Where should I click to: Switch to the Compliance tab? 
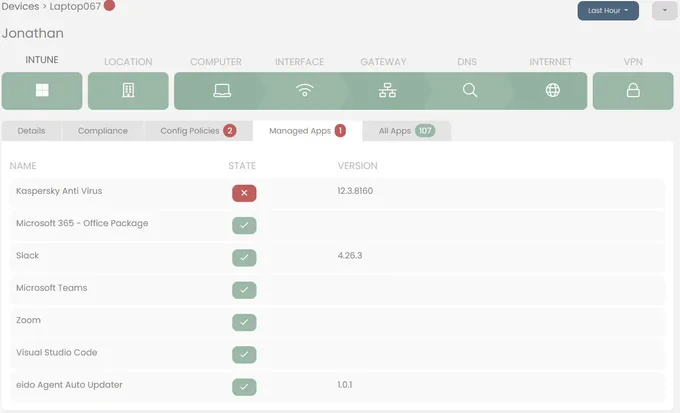click(x=103, y=131)
